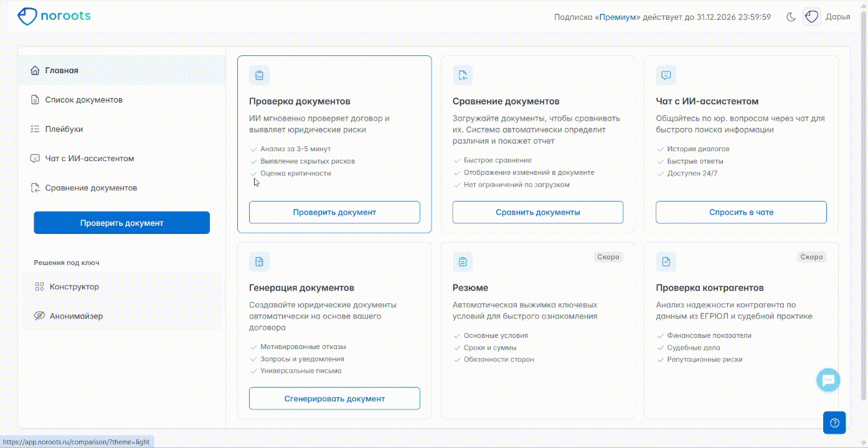This screenshot has width=868, height=448.
Task: Click Оценка критичности item
Action: tap(296, 174)
